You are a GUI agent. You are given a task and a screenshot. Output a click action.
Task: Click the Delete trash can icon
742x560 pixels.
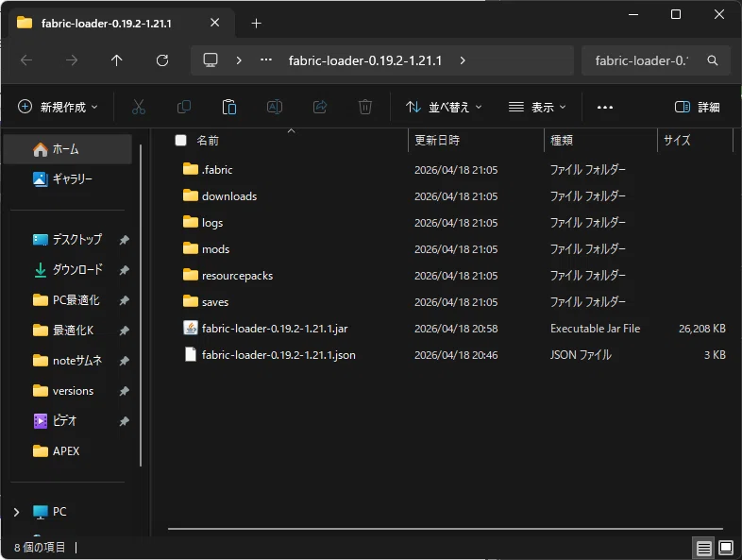coord(364,107)
